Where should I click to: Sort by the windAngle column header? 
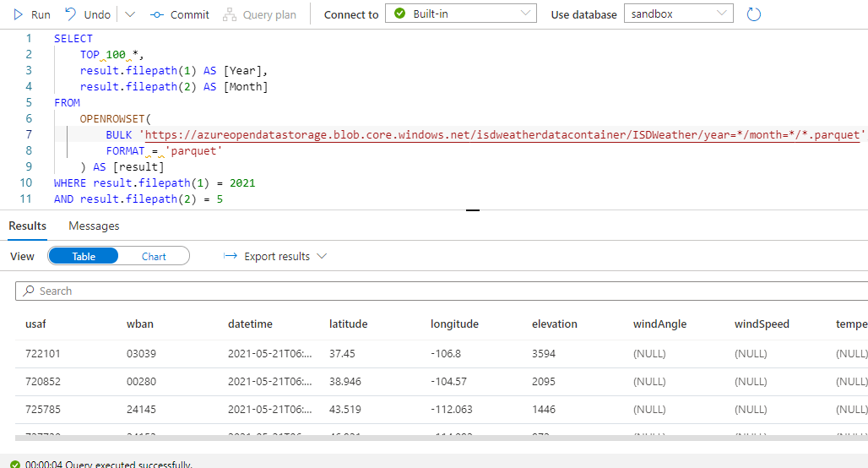pos(659,324)
